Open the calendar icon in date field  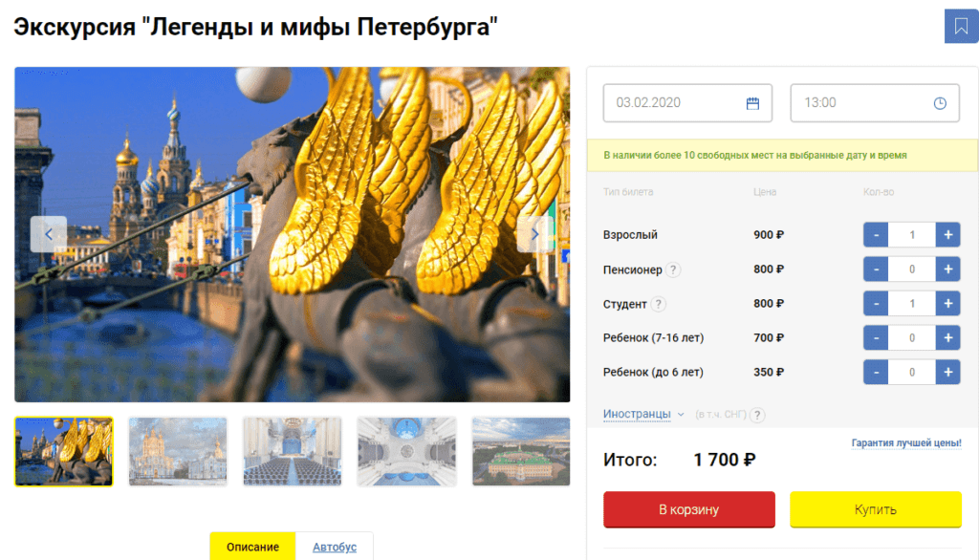(752, 103)
